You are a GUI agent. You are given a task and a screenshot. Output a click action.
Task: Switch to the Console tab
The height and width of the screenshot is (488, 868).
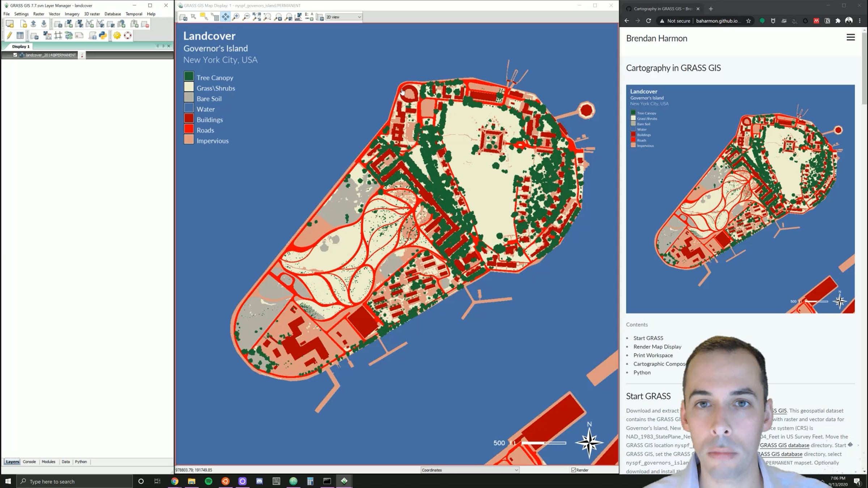(29, 462)
